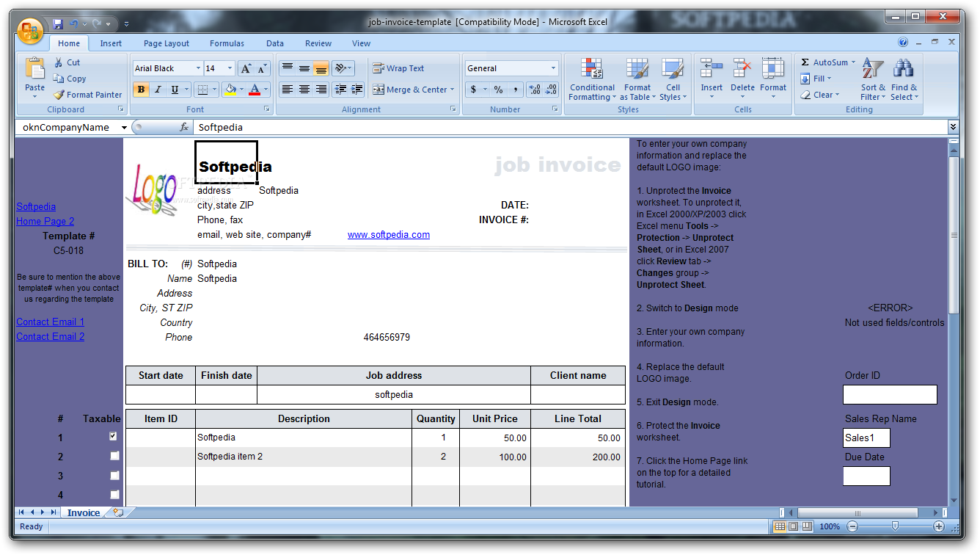Apply Align Text Left

[x=287, y=90]
